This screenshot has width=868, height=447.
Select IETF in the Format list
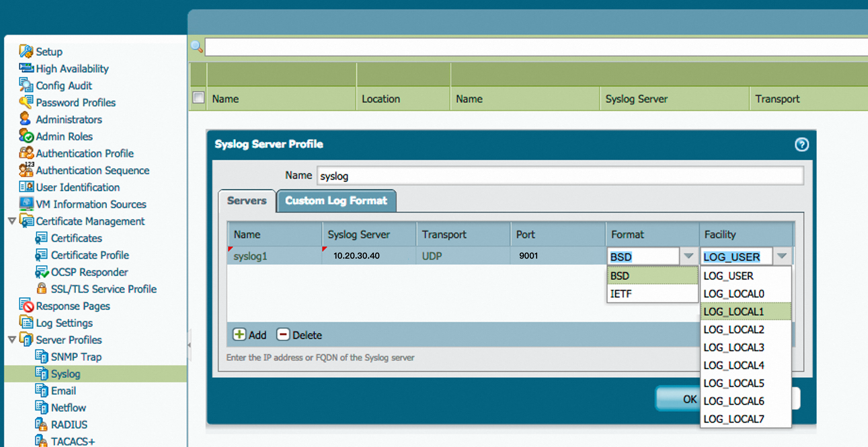click(x=653, y=294)
